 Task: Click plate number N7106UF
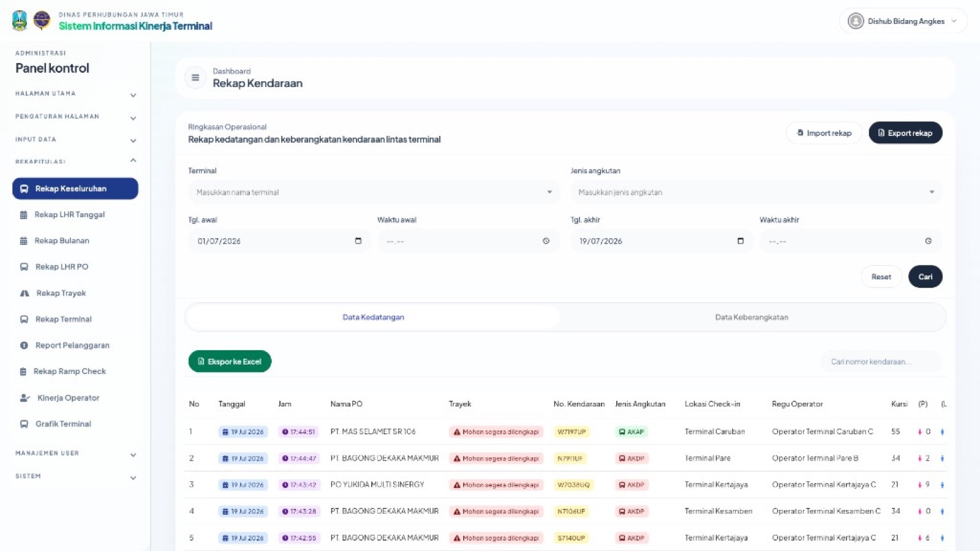tap(571, 511)
